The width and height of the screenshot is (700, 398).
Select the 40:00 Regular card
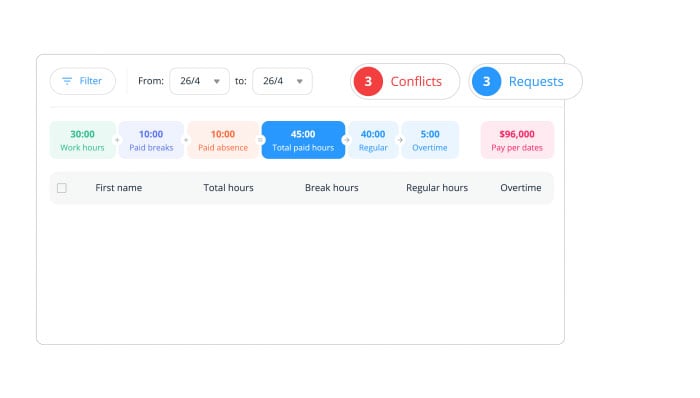pos(373,140)
